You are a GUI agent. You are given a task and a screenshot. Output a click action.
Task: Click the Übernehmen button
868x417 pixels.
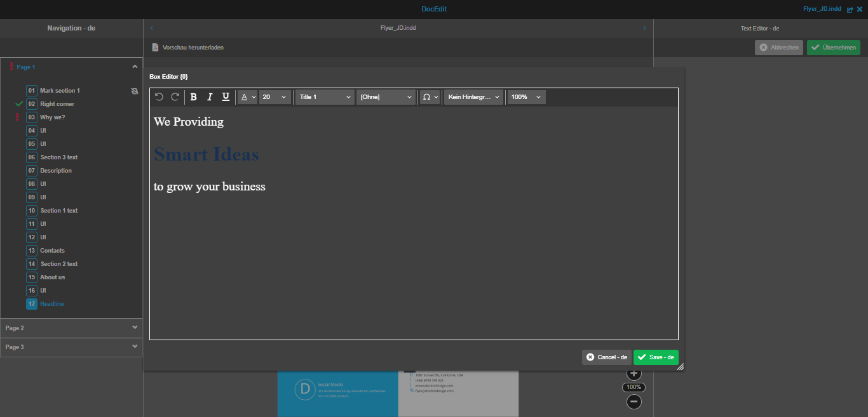[833, 47]
